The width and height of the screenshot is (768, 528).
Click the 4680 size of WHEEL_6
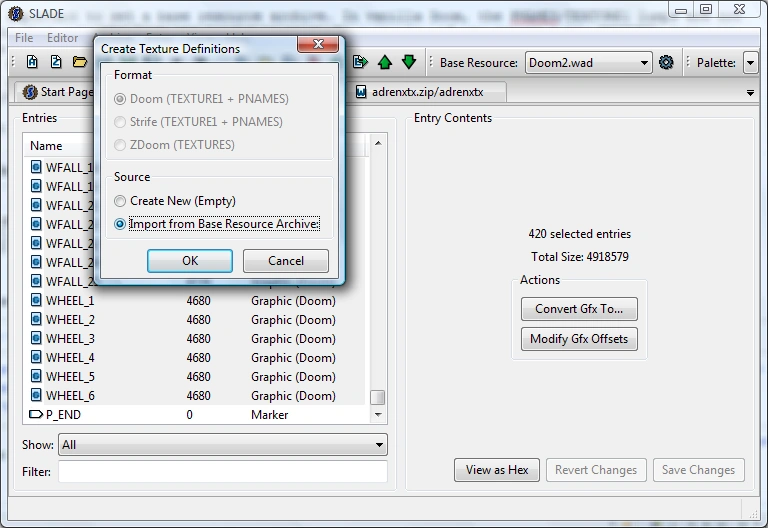[198, 396]
